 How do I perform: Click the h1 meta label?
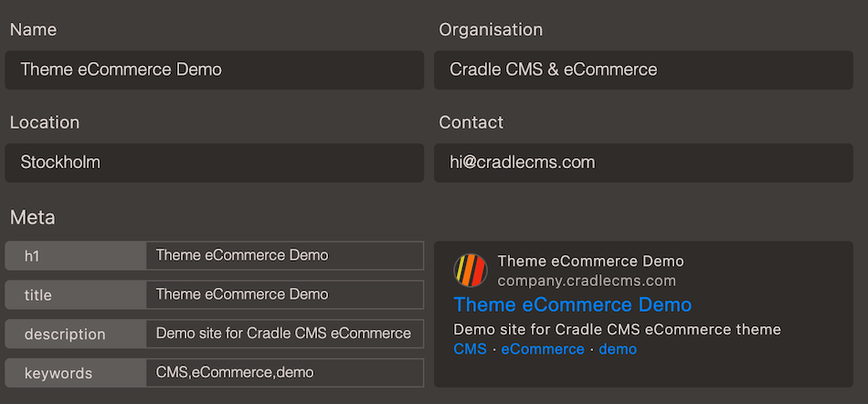pos(76,256)
